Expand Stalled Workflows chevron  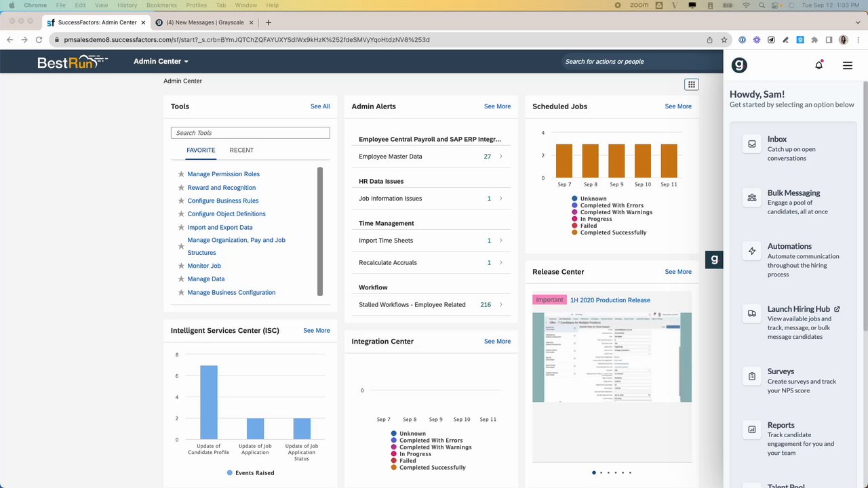(501, 305)
